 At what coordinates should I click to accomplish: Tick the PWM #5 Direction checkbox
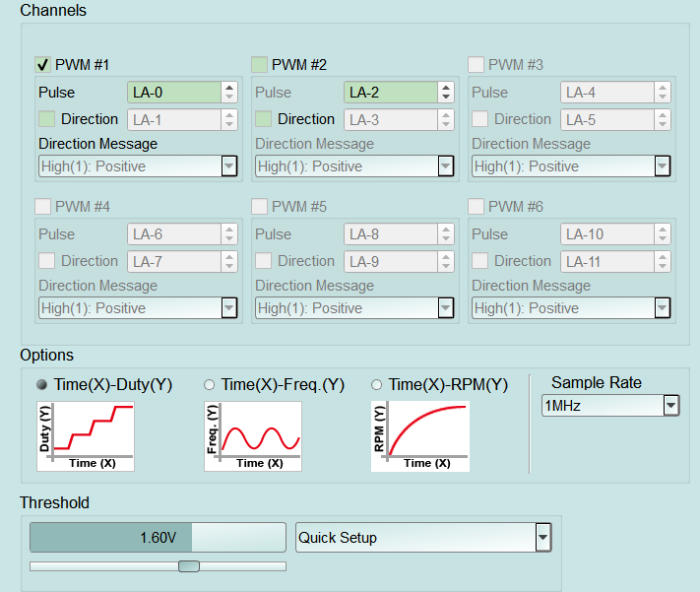tap(264, 260)
